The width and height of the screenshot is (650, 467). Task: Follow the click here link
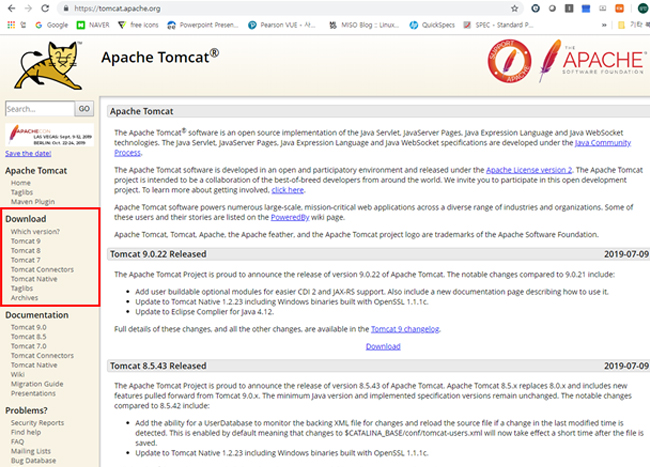[288, 190]
